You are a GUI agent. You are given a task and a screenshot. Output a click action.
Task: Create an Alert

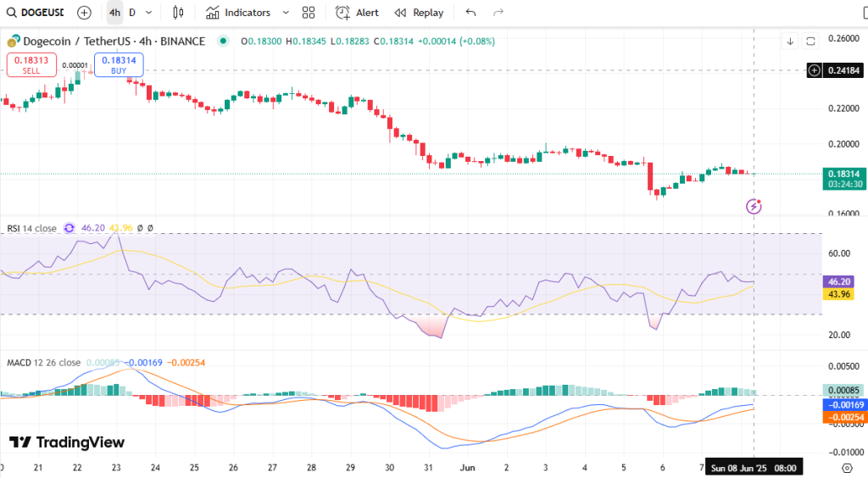pyautogui.click(x=357, y=12)
